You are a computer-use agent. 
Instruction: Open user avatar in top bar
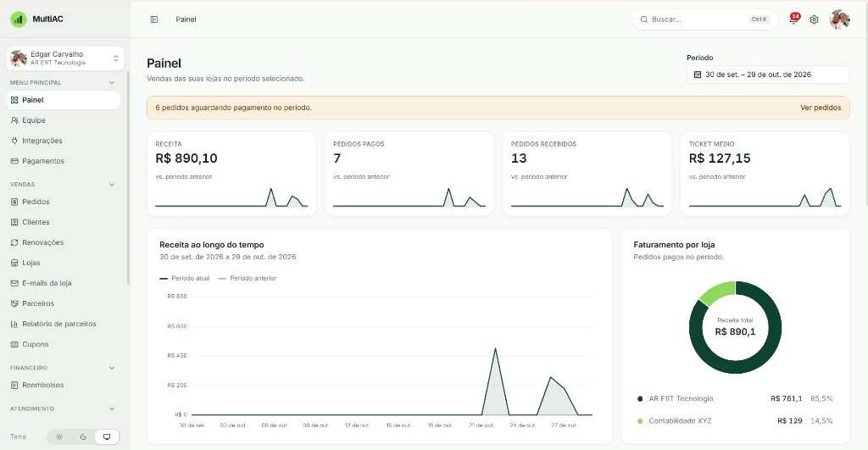pos(839,19)
